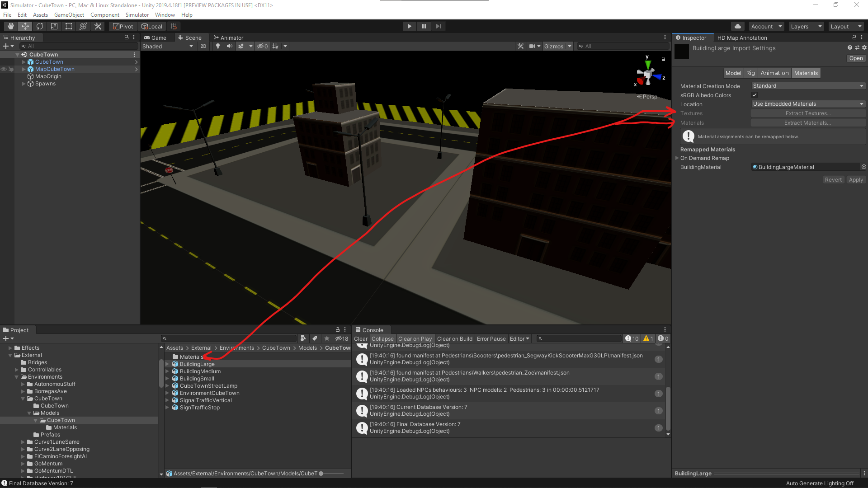Click the Extract Materials button
The height and width of the screenshot is (488, 868).
coord(807,122)
